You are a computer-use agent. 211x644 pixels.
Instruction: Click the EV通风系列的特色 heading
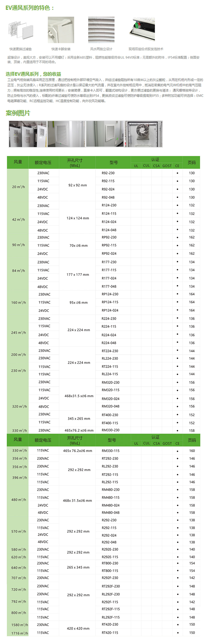[x=30, y=8]
